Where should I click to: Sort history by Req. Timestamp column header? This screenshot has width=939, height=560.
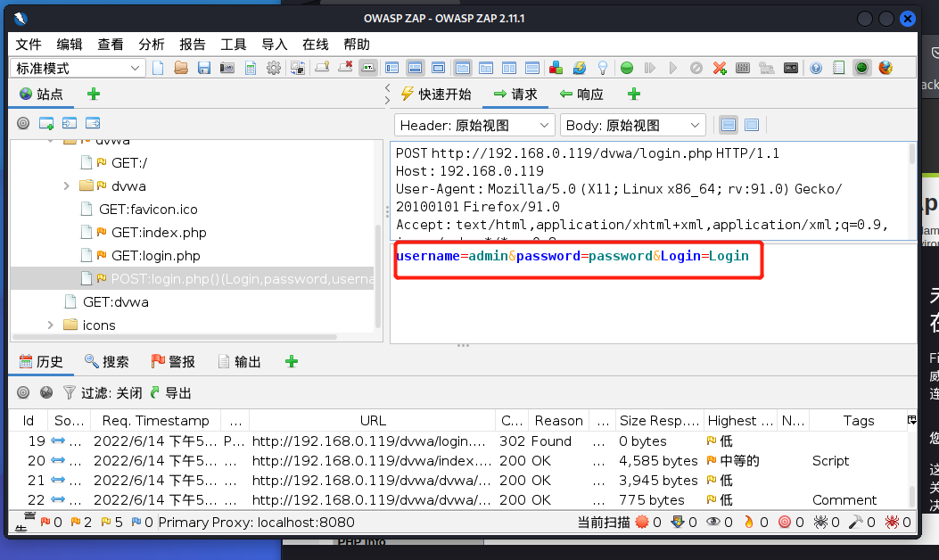(156, 421)
